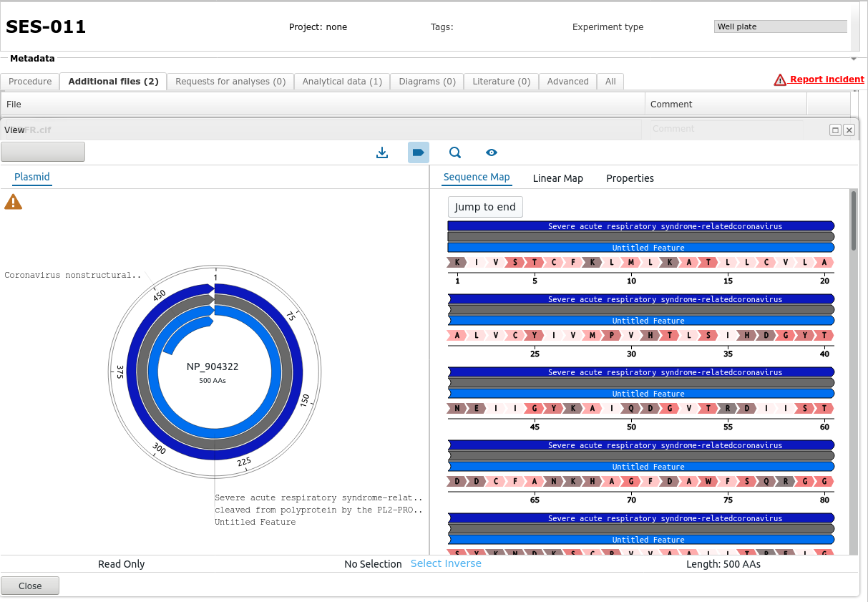Click the download sequence icon
Image resolution: width=868 pixels, height=602 pixels.
(382, 152)
